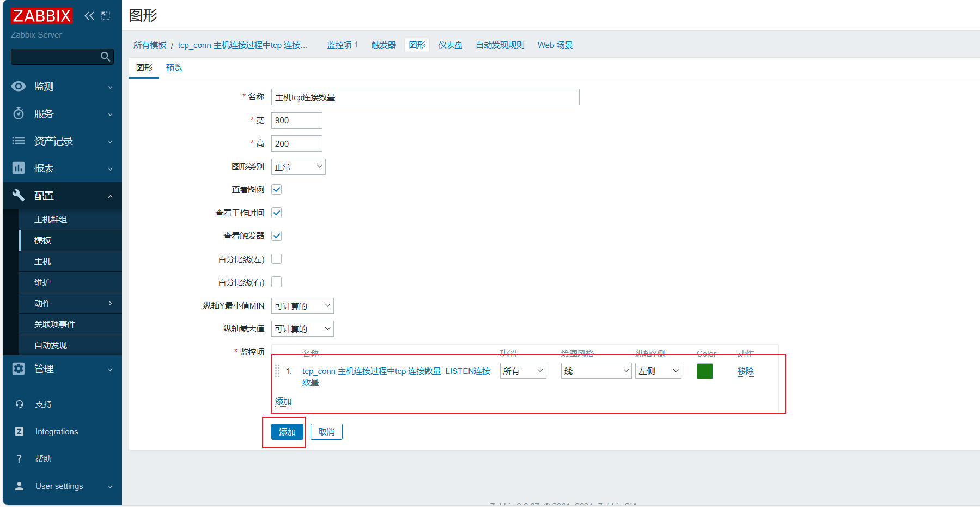Click the 名称 input field
Screen dimensions: 980x507
(425, 97)
